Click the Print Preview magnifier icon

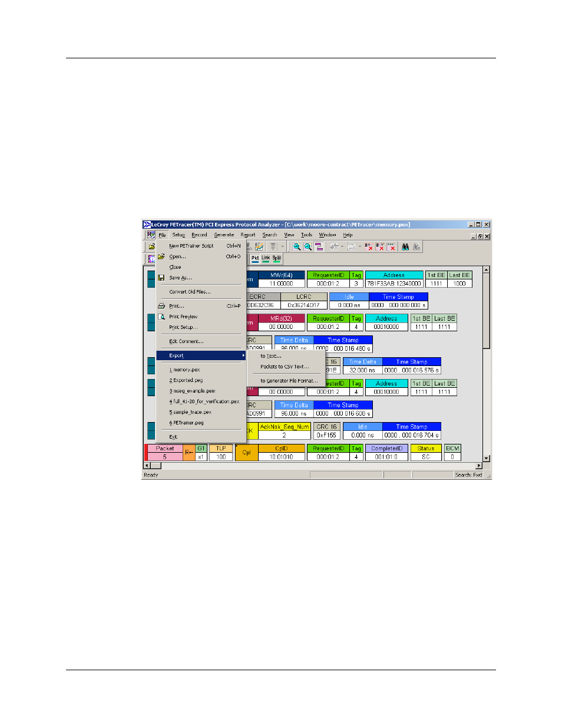click(x=162, y=317)
